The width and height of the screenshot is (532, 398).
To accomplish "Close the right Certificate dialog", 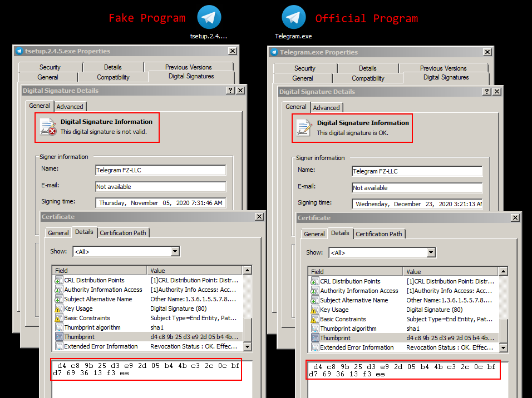I will click(515, 217).
